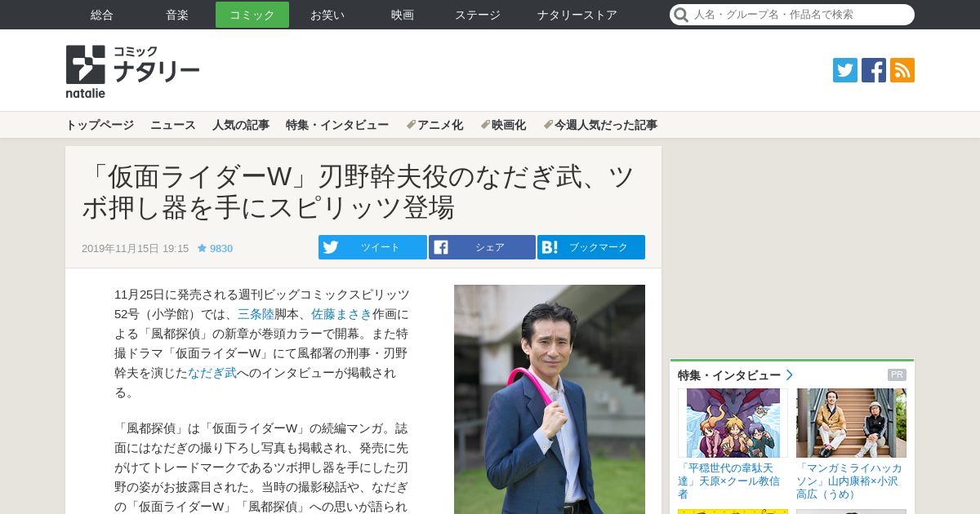Open the 特集・インタビュー sidebar heading
The height and width of the screenshot is (514, 980).
[729, 375]
